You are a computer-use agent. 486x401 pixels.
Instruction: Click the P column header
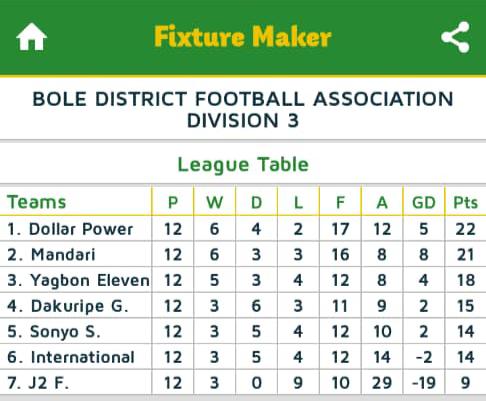pyautogui.click(x=173, y=202)
